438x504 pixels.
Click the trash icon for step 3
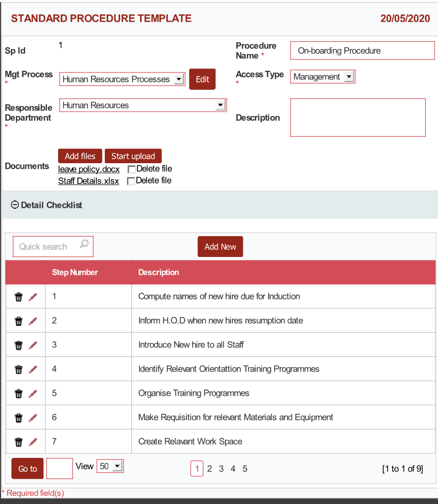(x=18, y=345)
